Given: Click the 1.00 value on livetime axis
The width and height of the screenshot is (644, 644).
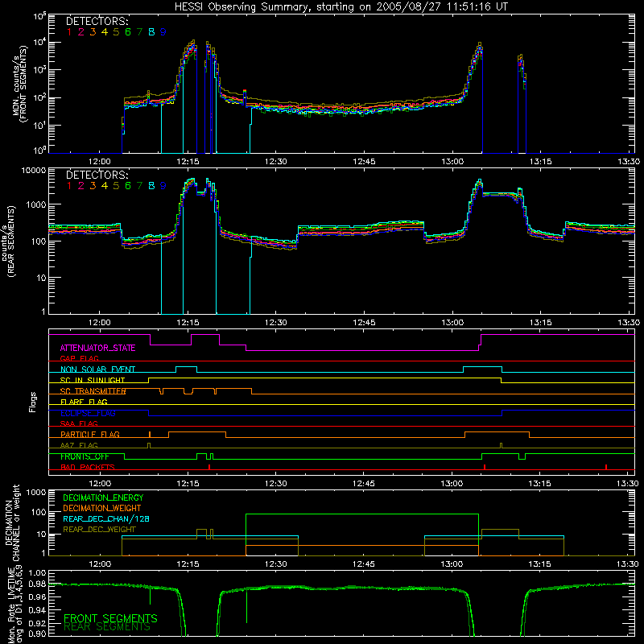Looking at the screenshot, I should (x=36, y=573).
